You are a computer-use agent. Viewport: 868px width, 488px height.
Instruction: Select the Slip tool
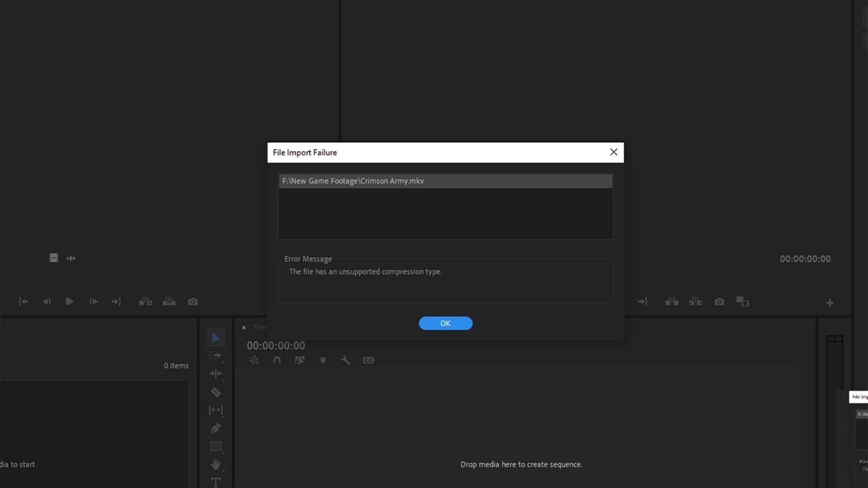click(x=215, y=410)
